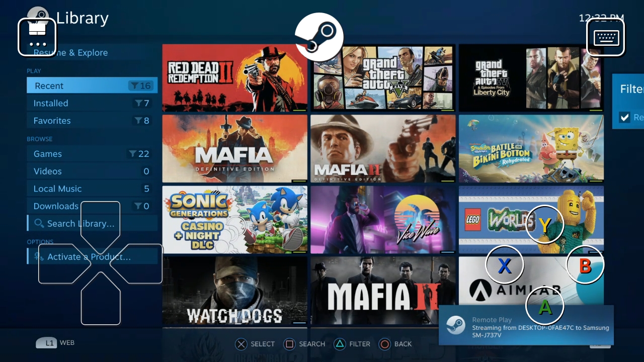Select the Watch Dogs game thumbnail
The image size is (644, 362).
tap(234, 291)
